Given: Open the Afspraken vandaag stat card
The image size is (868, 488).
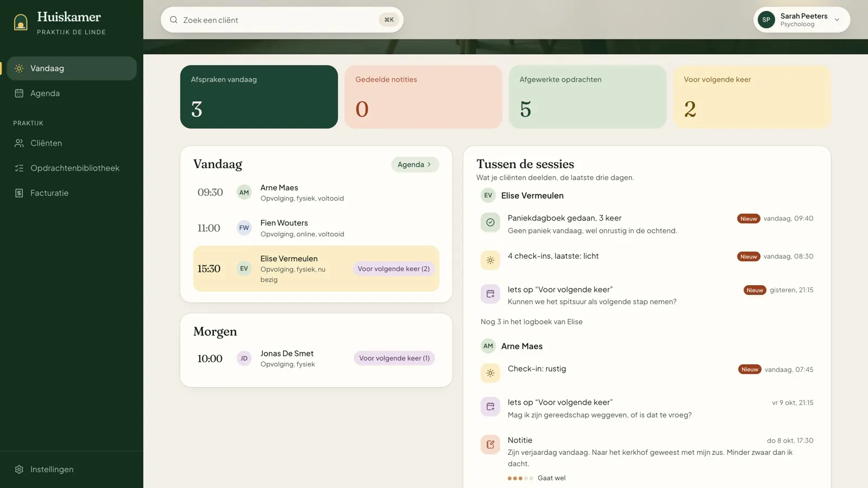Looking at the screenshot, I should click(259, 97).
